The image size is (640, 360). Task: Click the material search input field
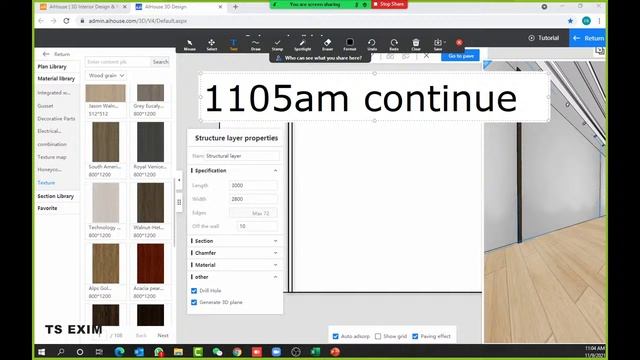point(118,62)
